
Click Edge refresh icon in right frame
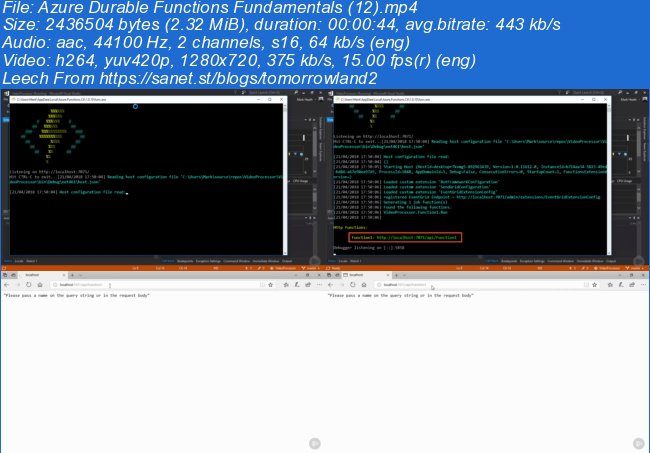click(352, 285)
